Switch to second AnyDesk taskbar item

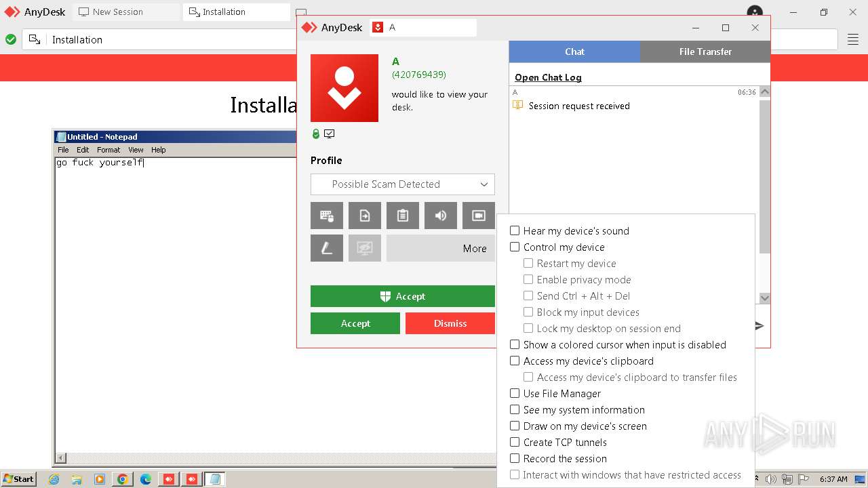[x=192, y=479]
